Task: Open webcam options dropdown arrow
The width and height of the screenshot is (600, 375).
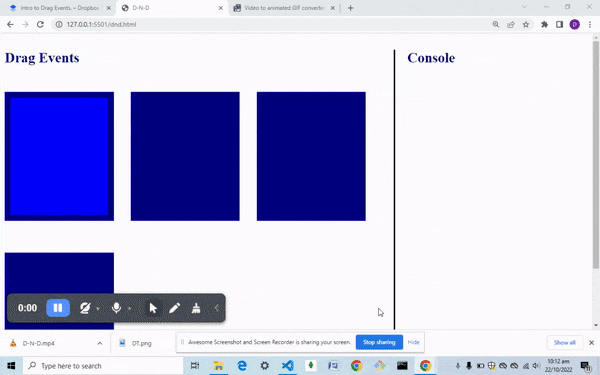Action: [x=98, y=308]
